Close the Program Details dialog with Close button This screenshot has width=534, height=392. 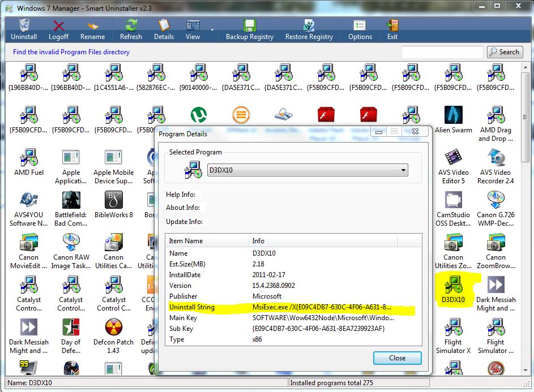click(x=397, y=358)
